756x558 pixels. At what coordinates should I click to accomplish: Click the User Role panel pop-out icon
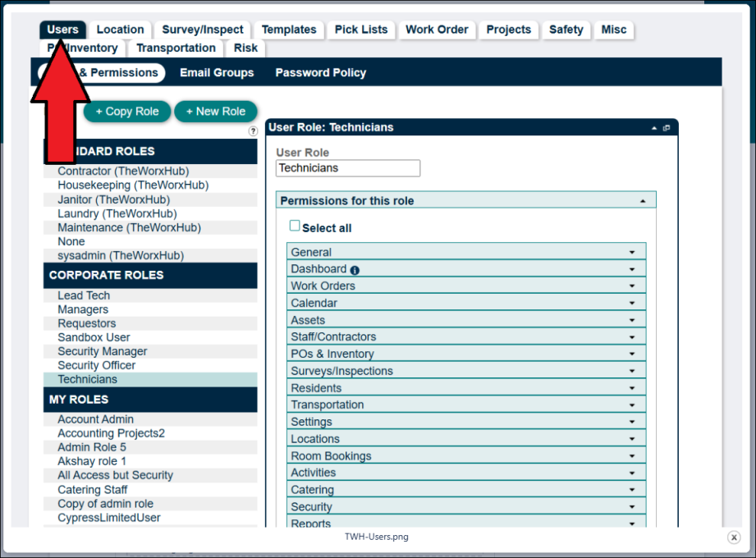(x=667, y=128)
